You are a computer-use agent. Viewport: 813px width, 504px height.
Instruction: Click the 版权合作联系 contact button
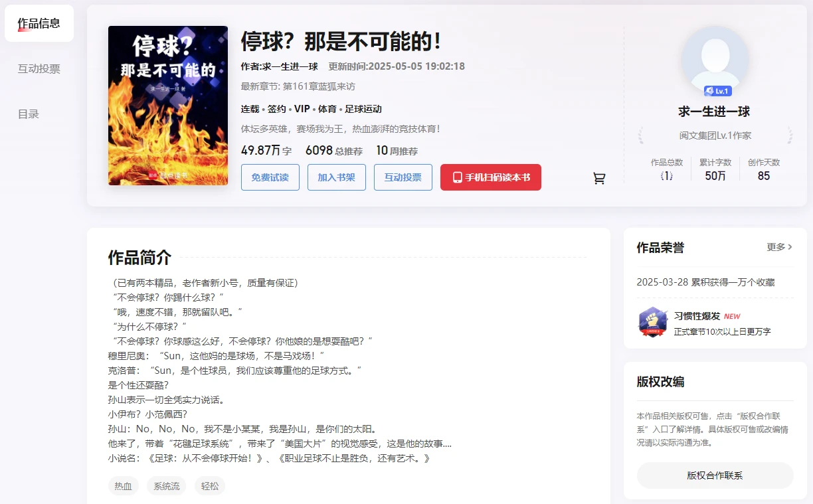pyautogui.click(x=715, y=475)
